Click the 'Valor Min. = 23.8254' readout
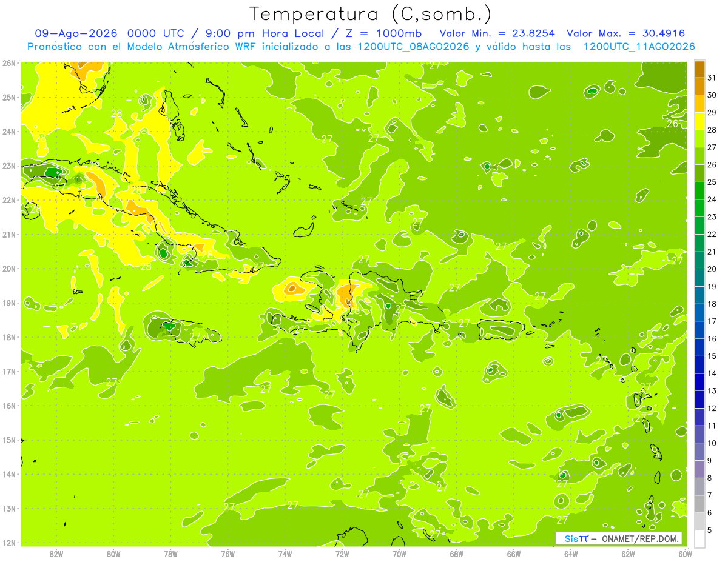The image size is (728, 562). click(497, 33)
